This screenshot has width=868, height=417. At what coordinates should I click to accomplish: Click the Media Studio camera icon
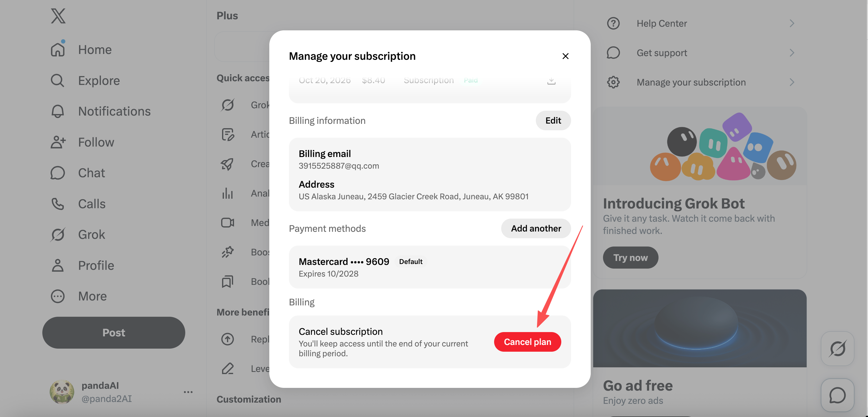point(228,223)
